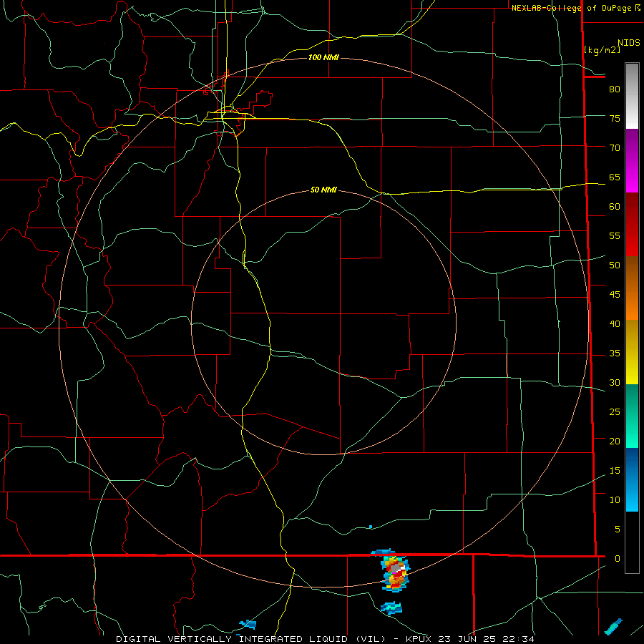
Task: Select the gray-white segment of the VIL color bar
Action: pos(632,96)
